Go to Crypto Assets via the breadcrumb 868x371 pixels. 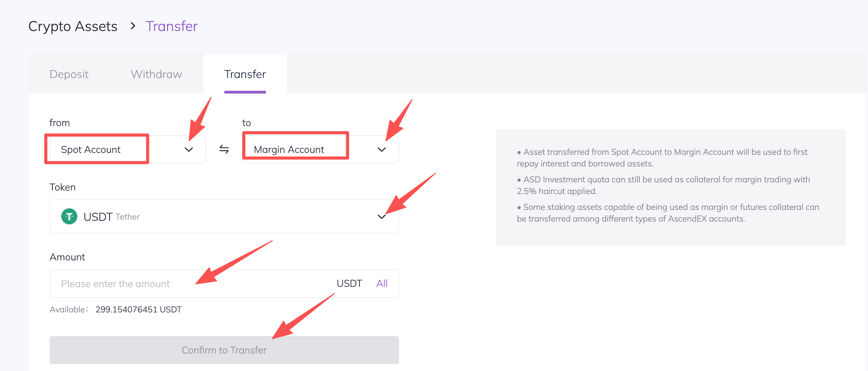point(73,26)
